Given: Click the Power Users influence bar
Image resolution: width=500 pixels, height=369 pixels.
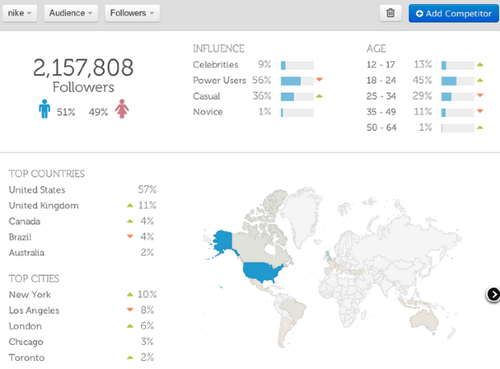Looking at the screenshot, I should 297,81.
